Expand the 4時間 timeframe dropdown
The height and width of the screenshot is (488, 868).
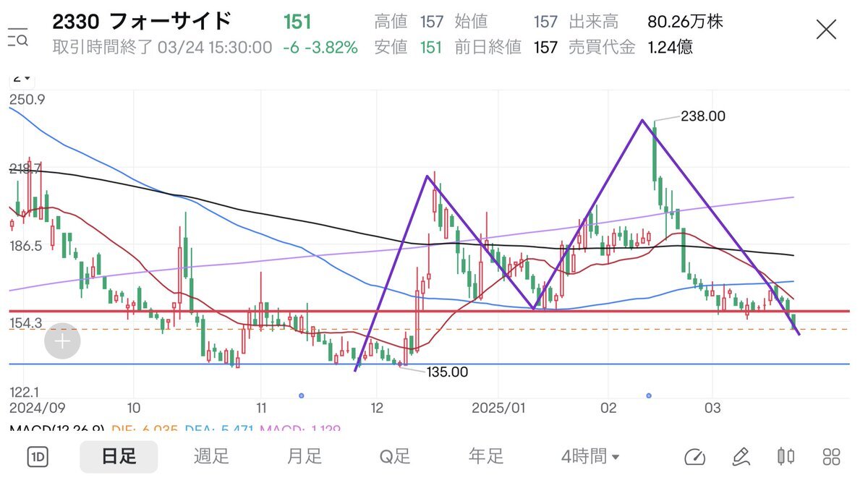pyautogui.click(x=590, y=457)
